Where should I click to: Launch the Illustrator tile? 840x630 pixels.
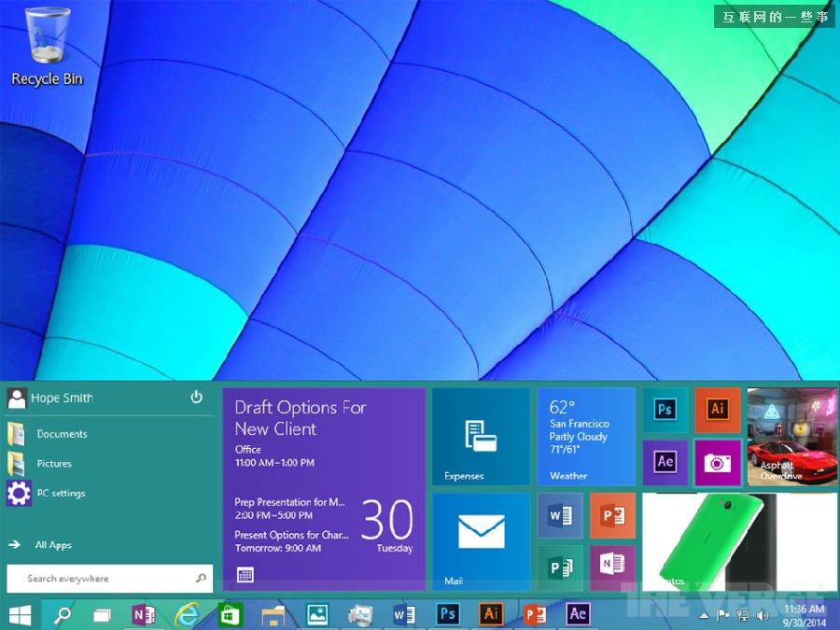point(718,409)
